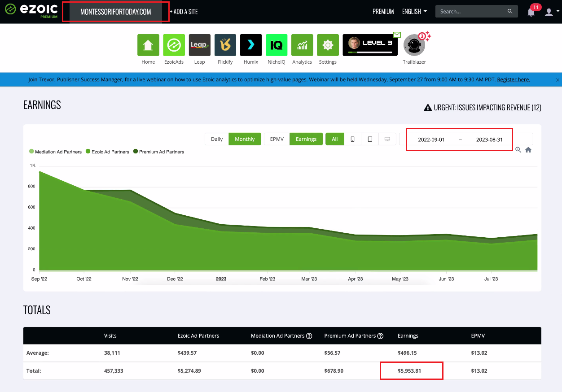The image size is (562, 392).
Task: Open the Level 3 badge
Action: 370,45
